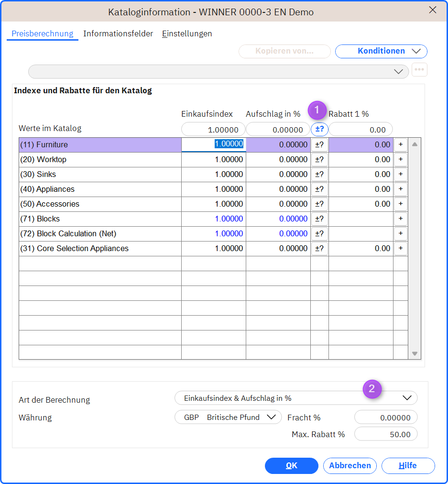Expand the empty wide dropdown under Konditionen
The image size is (448, 484).
tap(219, 72)
